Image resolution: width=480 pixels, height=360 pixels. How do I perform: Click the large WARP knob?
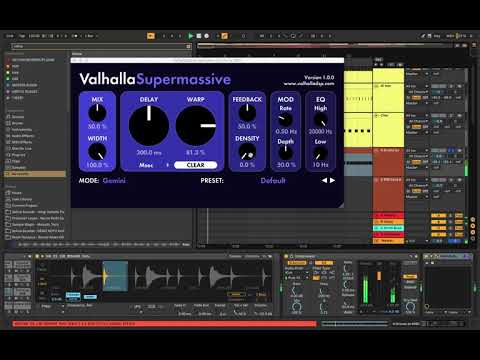[196, 126]
